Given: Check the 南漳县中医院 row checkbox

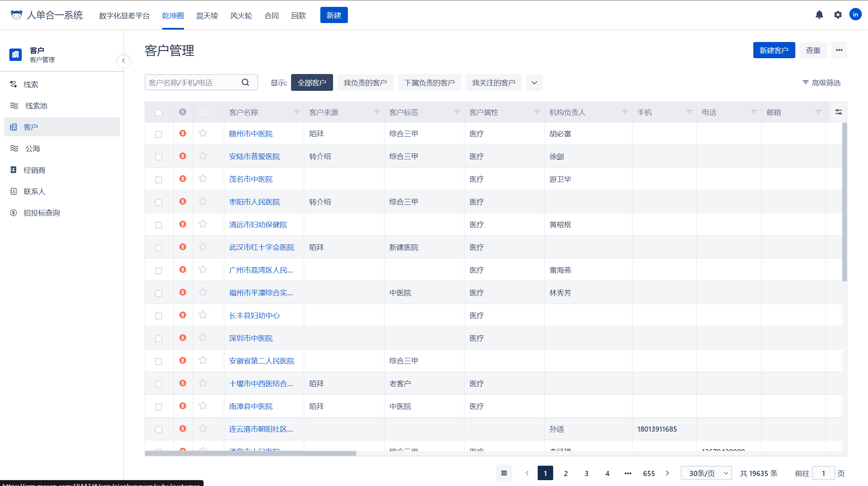Looking at the screenshot, I should (158, 407).
